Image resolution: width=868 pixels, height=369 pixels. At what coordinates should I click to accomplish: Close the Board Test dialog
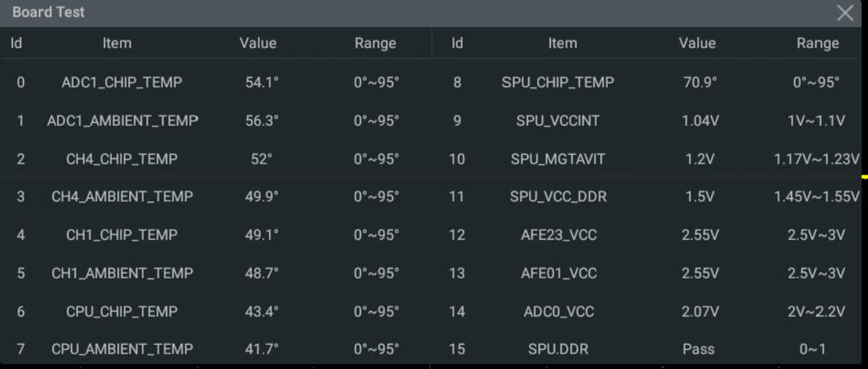(845, 12)
